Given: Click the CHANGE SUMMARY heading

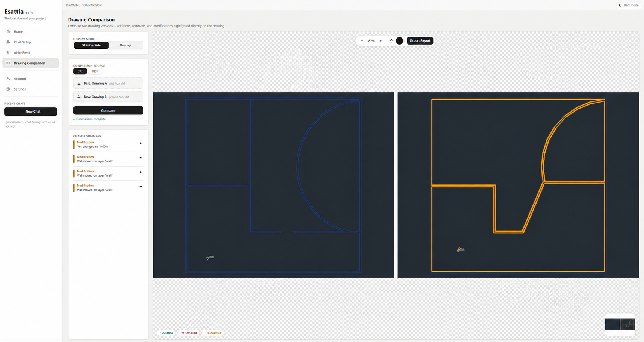Looking at the screenshot, I should 87,136.
